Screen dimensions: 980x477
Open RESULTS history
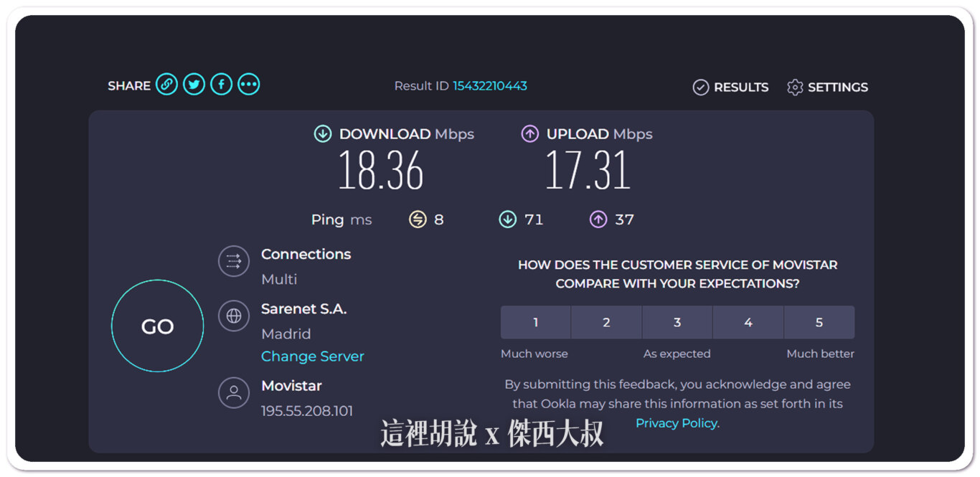[741, 88]
